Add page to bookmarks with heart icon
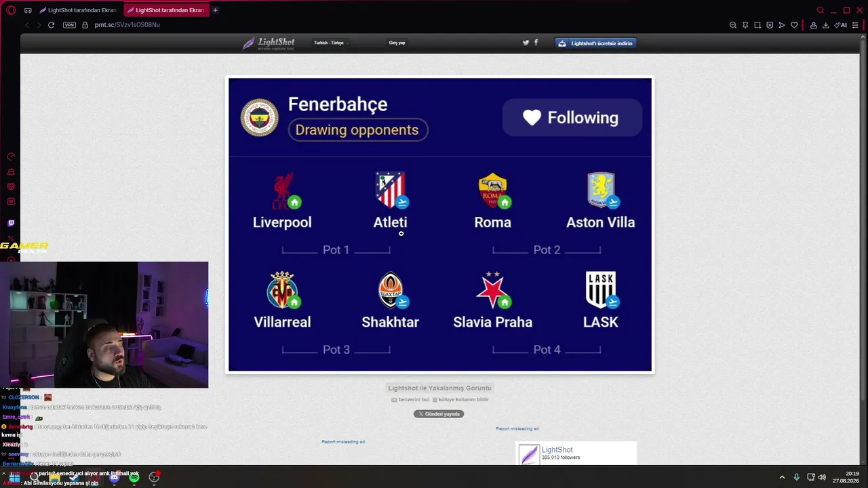 tap(794, 25)
